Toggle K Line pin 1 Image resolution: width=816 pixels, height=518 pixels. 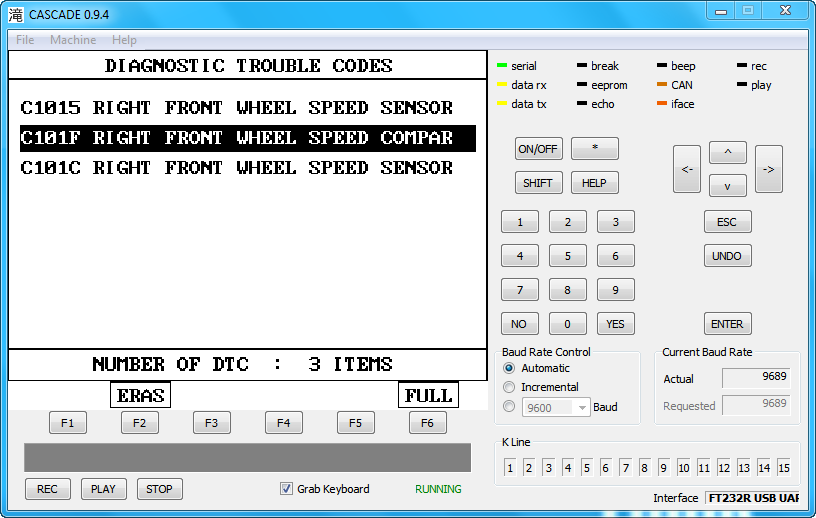[x=510, y=468]
